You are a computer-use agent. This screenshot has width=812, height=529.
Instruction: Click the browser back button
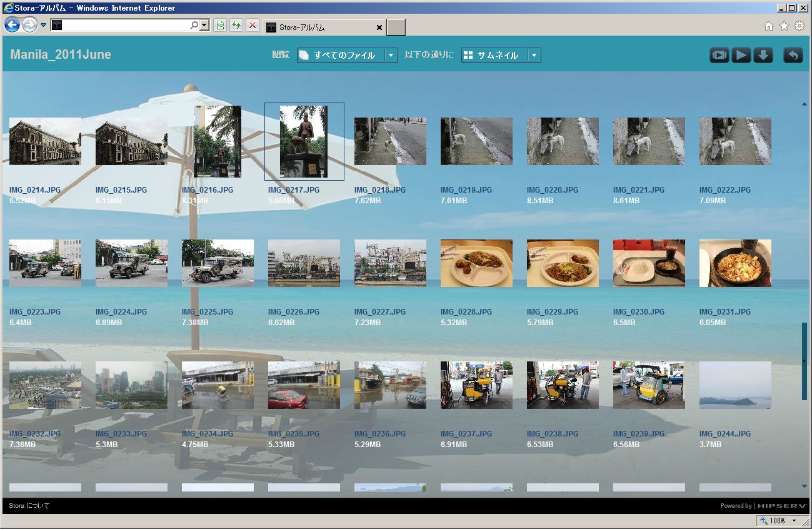point(12,25)
